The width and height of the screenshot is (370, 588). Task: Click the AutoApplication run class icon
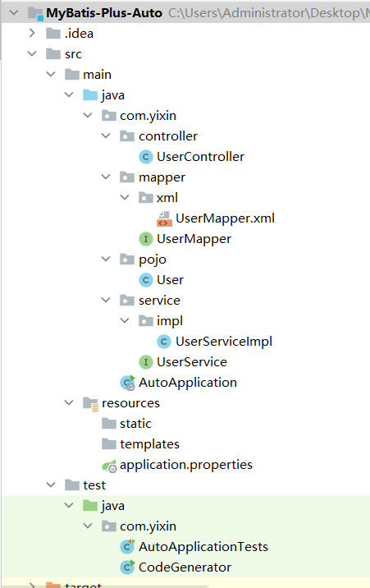[127, 383]
